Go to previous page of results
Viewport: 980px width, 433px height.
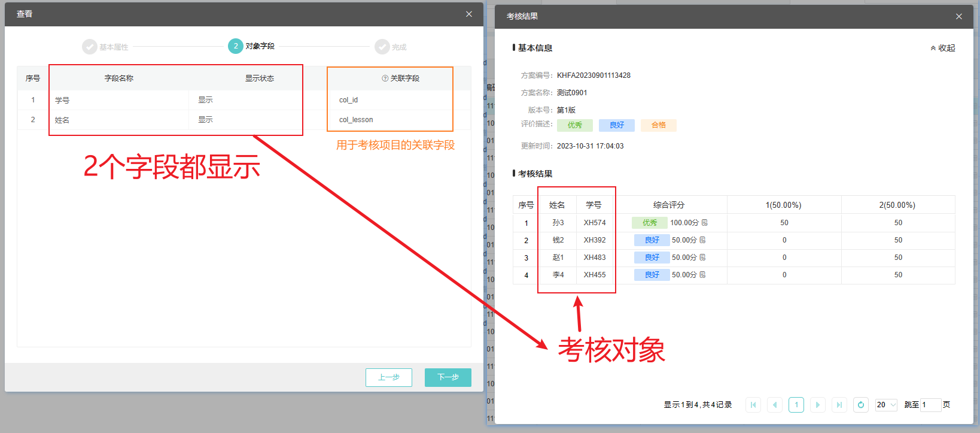(775, 405)
